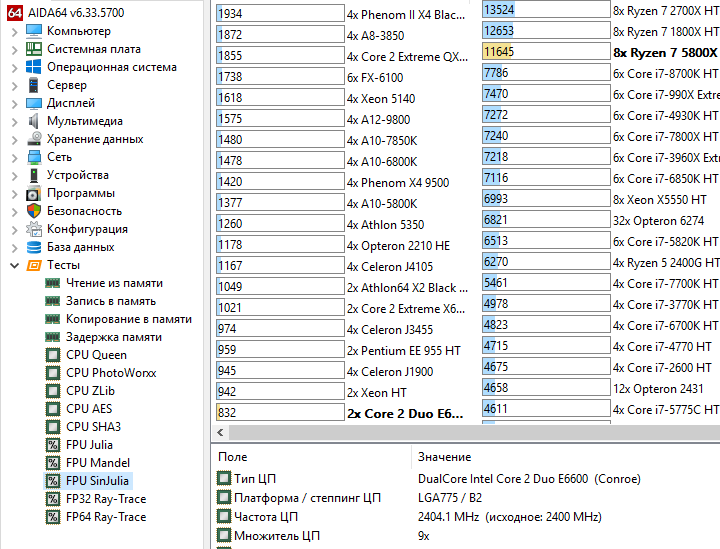Select the 2x Core 2 Duo E6... result

[x=405, y=414]
